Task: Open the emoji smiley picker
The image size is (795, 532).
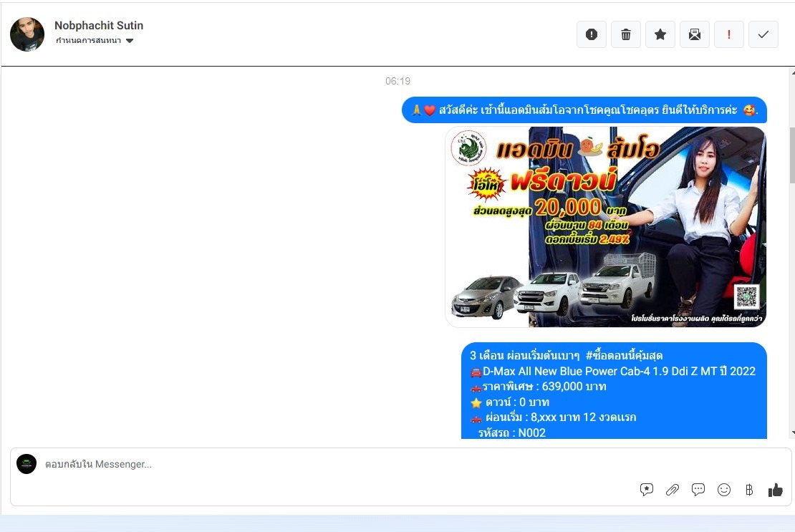Action: point(723,490)
